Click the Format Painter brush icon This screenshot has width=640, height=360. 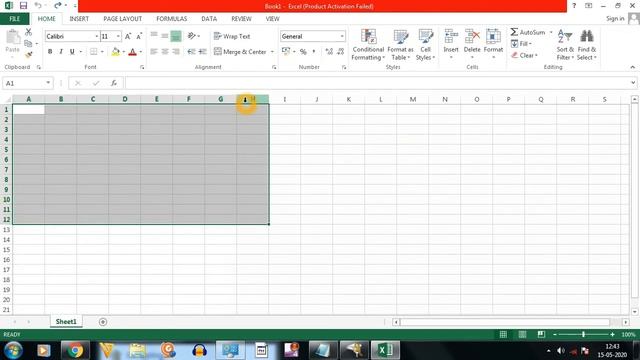tap(28, 54)
